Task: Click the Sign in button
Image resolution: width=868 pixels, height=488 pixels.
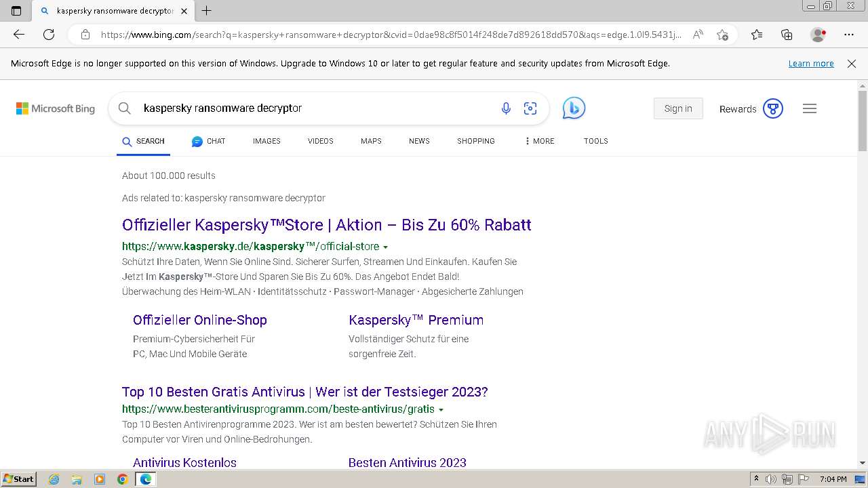Action: tap(678, 108)
